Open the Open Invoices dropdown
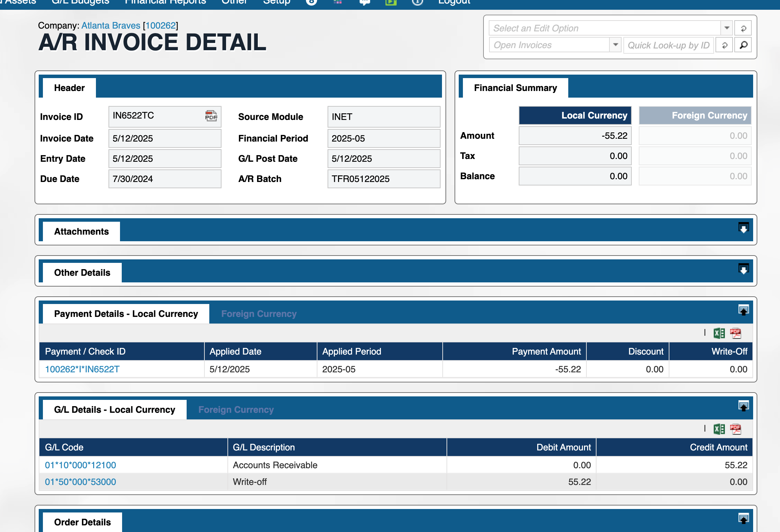 (615, 45)
